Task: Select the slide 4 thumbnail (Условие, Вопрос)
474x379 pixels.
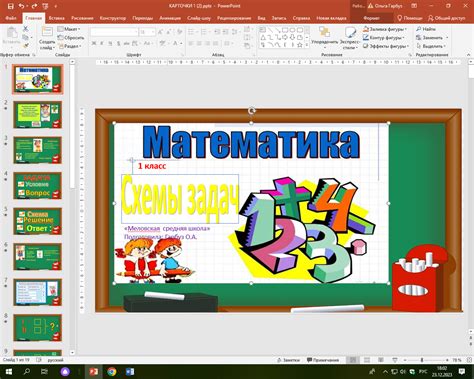Action: coord(37,185)
